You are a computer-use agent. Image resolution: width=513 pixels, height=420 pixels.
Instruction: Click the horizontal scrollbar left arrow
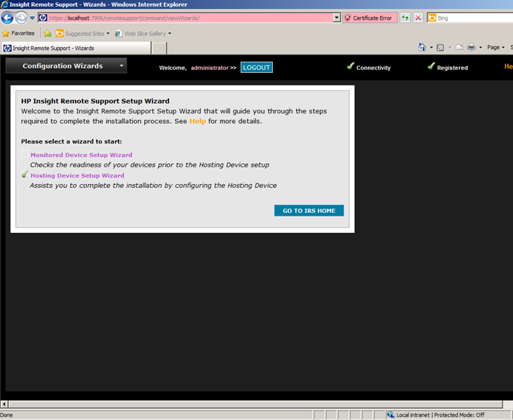4,405
